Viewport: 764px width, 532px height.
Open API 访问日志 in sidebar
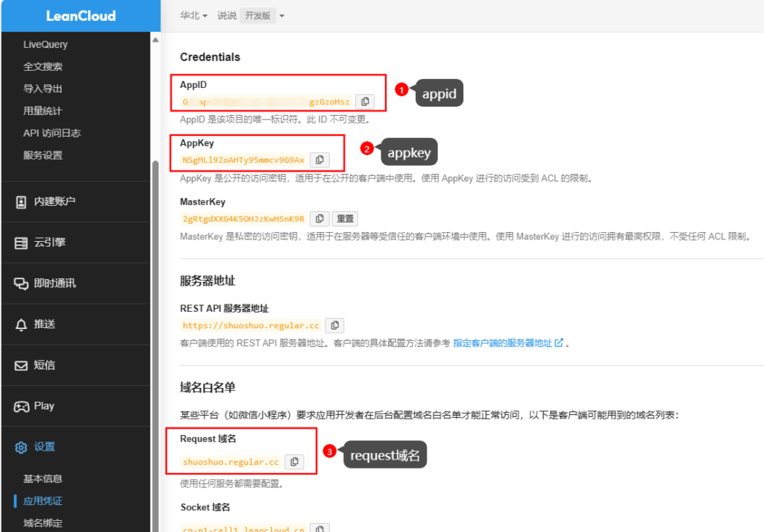coord(51,133)
